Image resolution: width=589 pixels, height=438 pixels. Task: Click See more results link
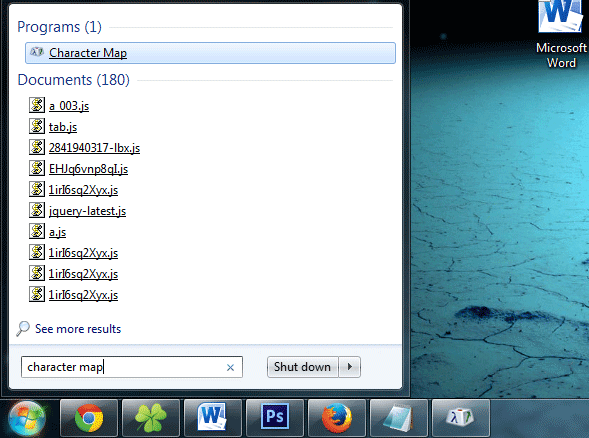[x=78, y=329]
